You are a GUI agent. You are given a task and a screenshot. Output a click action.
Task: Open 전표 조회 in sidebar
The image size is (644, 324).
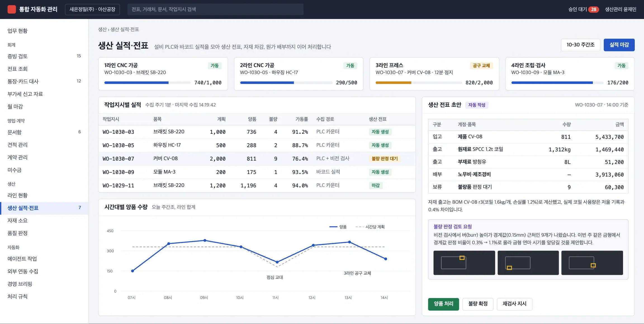tap(44, 69)
